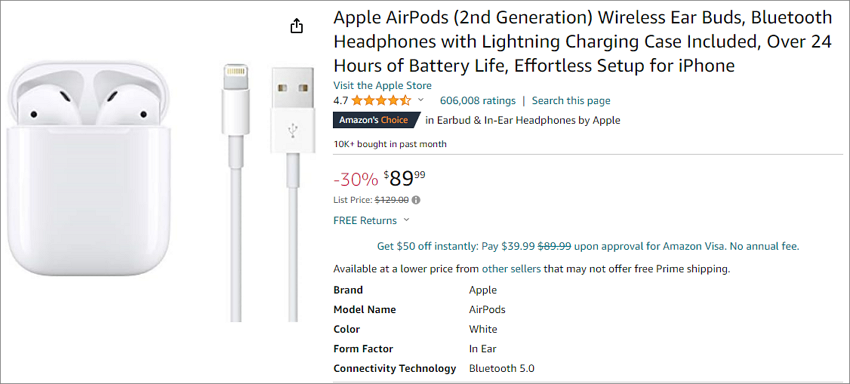Click the Bluetooth 5.0 connectivity value
The image size is (850, 384).
click(501, 368)
